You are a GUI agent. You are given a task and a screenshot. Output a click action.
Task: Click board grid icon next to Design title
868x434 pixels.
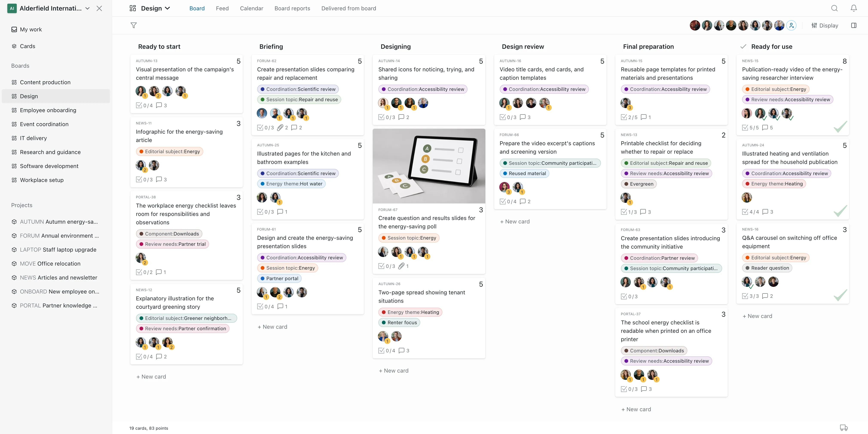pyautogui.click(x=133, y=8)
